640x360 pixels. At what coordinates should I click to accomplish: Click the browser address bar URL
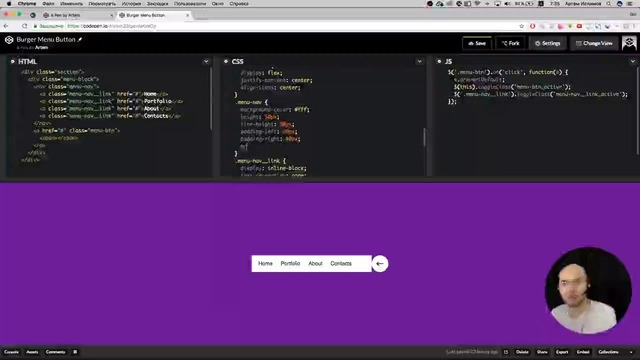click(x=111, y=26)
